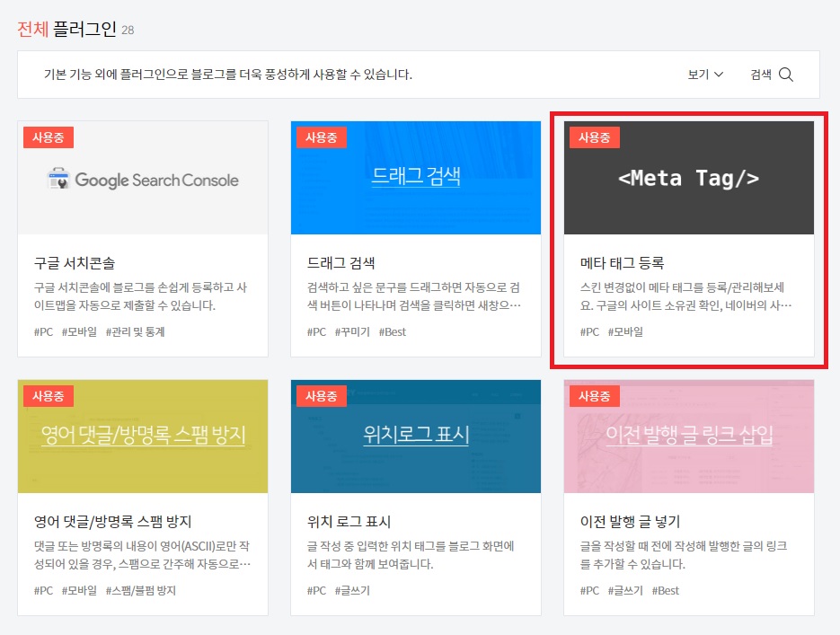
Task: Click 이전 발행 글 넣기 description text
Action: tap(684, 555)
